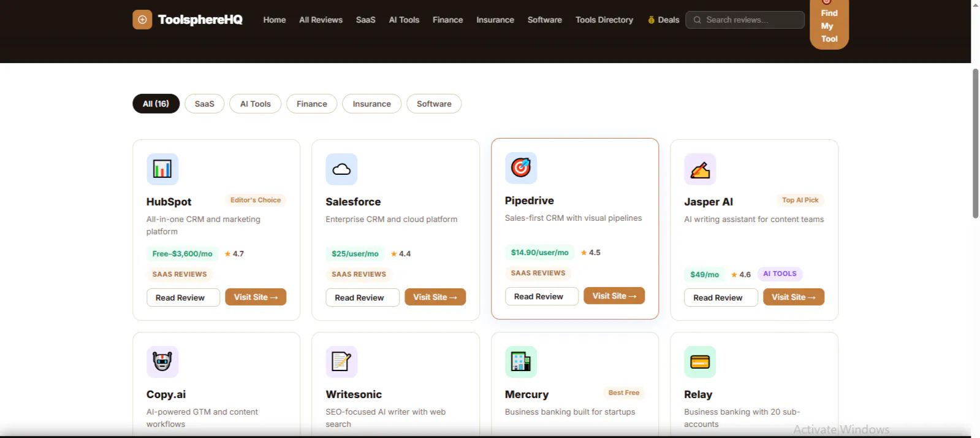
Task: Click Salesforce's $25/user/mo price tag
Action: tap(355, 253)
